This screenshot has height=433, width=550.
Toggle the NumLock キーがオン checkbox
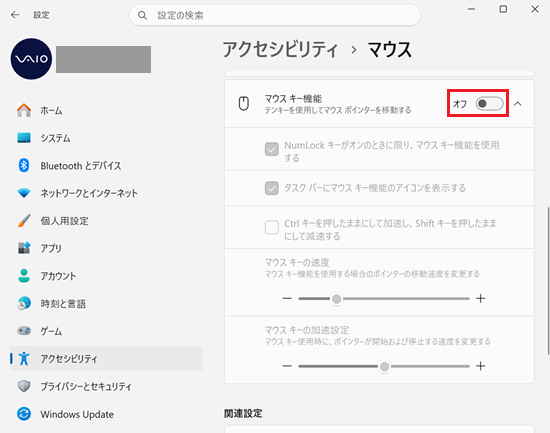(x=272, y=149)
